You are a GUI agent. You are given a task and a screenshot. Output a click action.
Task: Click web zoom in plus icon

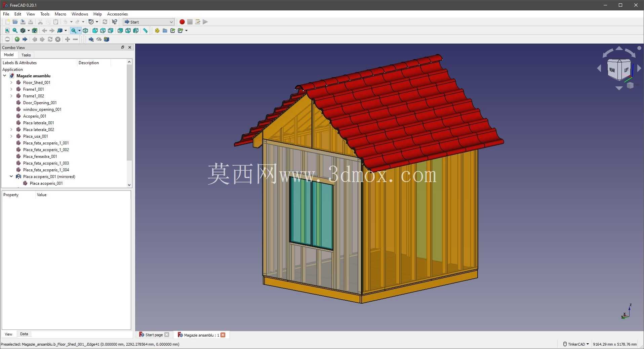[x=68, y=39]
